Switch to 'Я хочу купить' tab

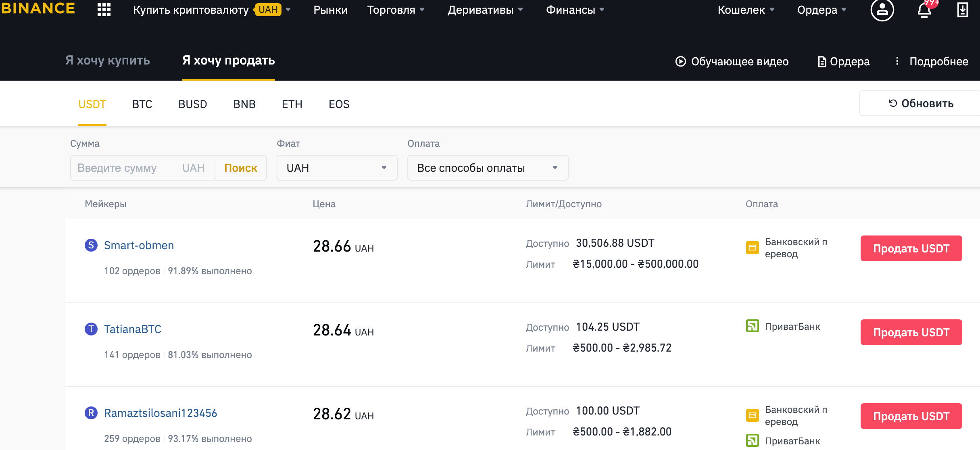coord(108,60)
